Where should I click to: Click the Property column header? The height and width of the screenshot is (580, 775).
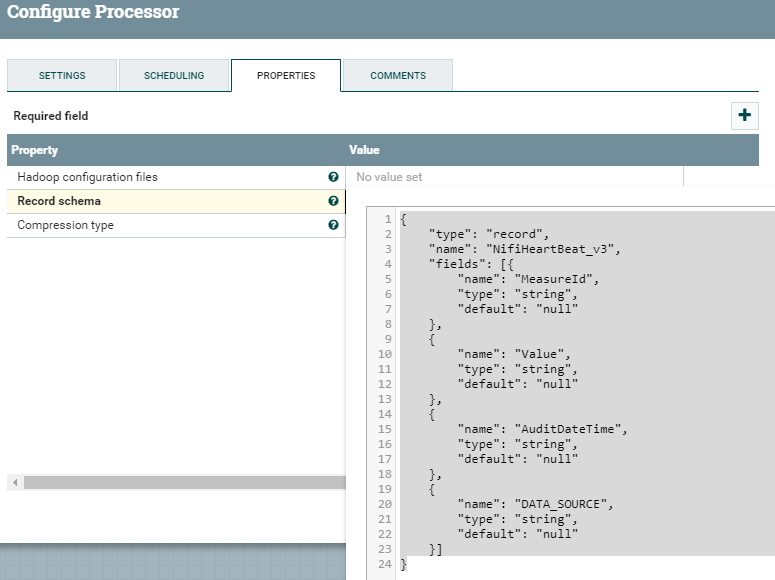35,150
